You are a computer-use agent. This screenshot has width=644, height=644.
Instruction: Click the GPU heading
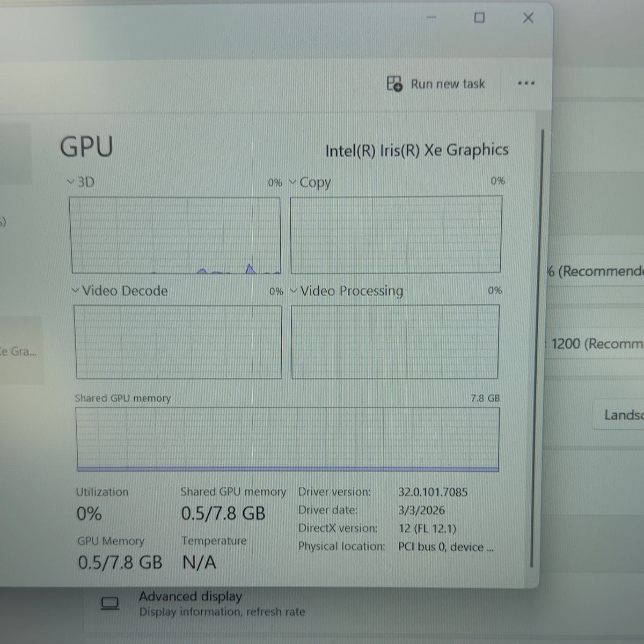point(86,147)
